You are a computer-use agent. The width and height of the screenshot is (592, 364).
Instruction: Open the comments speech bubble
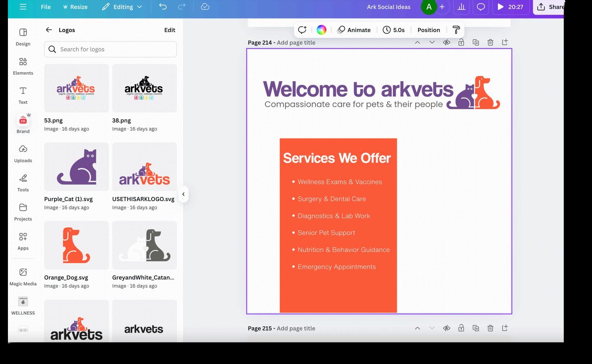(x=481, y=7)
